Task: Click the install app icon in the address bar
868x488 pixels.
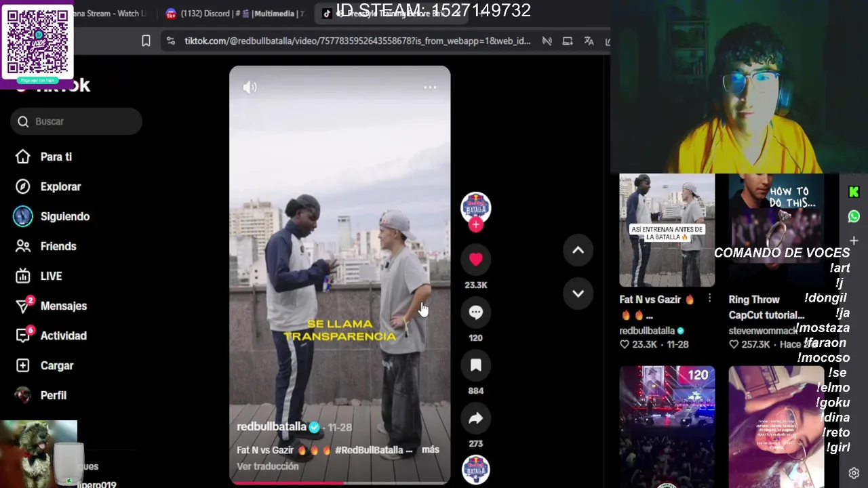Action: pyautogui.click(x=568, y=41)
